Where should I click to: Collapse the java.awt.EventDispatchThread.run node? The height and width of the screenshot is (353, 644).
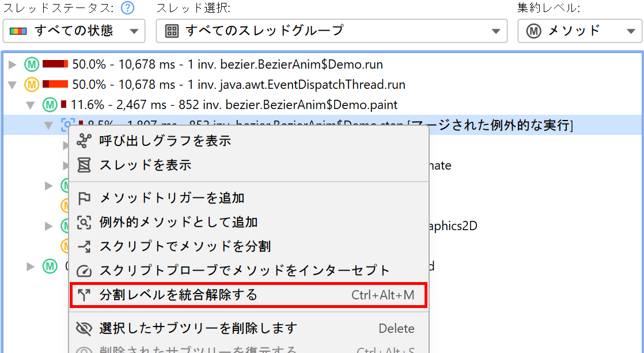[13, 85]
